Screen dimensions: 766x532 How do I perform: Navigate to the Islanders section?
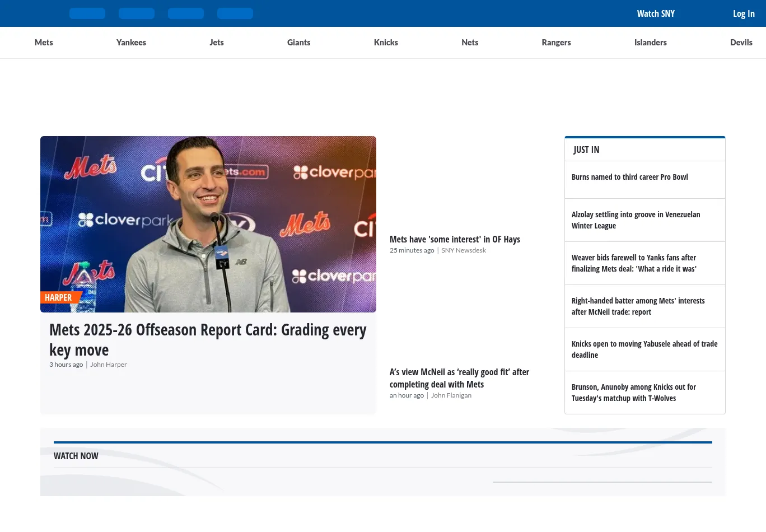click(x=650, y=43)
